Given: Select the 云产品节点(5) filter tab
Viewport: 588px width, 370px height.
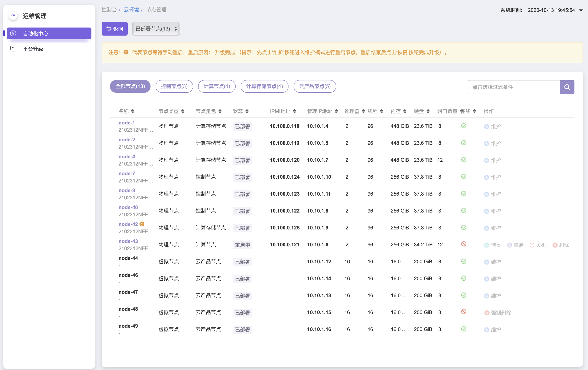Looking at the screenshot, I should pyautogui.click(x=315, y=86).
